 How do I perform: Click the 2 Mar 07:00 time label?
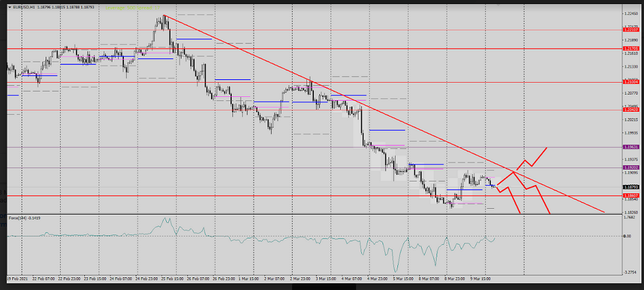click(x=278, y=278)
